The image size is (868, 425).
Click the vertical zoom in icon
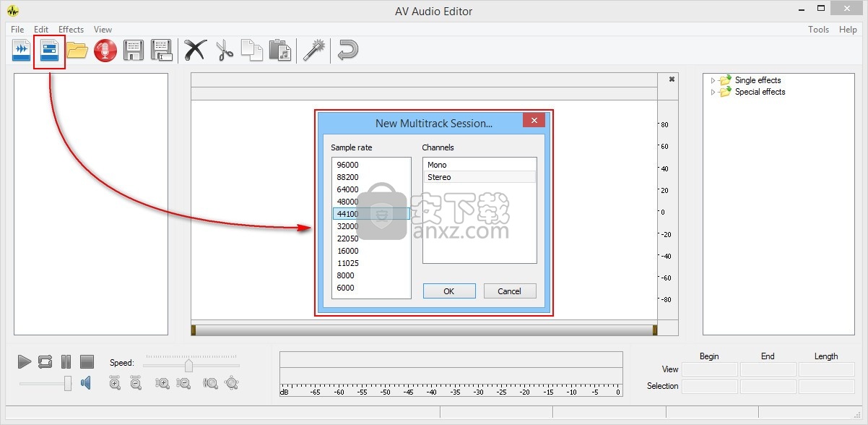click(x=162, y=383)
